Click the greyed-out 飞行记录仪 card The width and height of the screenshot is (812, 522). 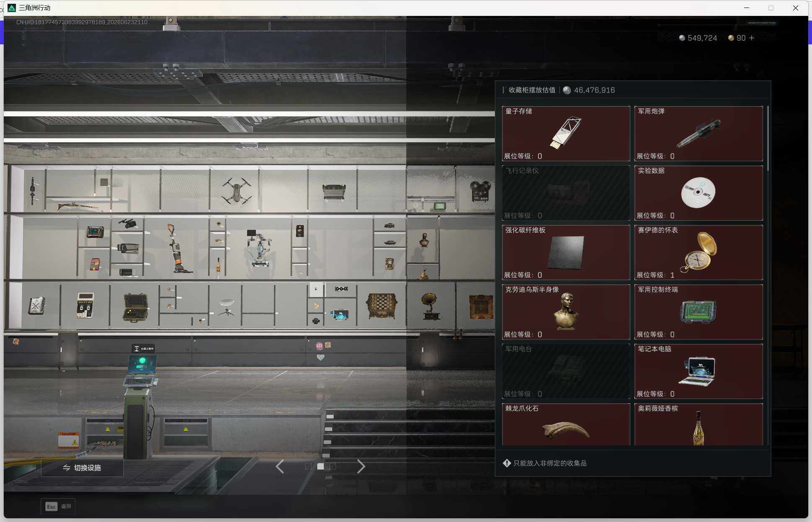(566, 193)
